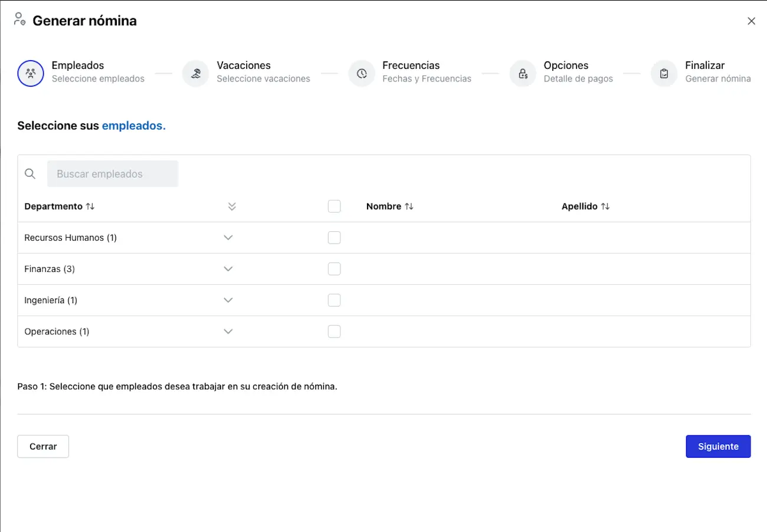This screenshot has height=532, width=767.
Task: Select the Finanzas (3) text
Action: click(x=50, y=269)
